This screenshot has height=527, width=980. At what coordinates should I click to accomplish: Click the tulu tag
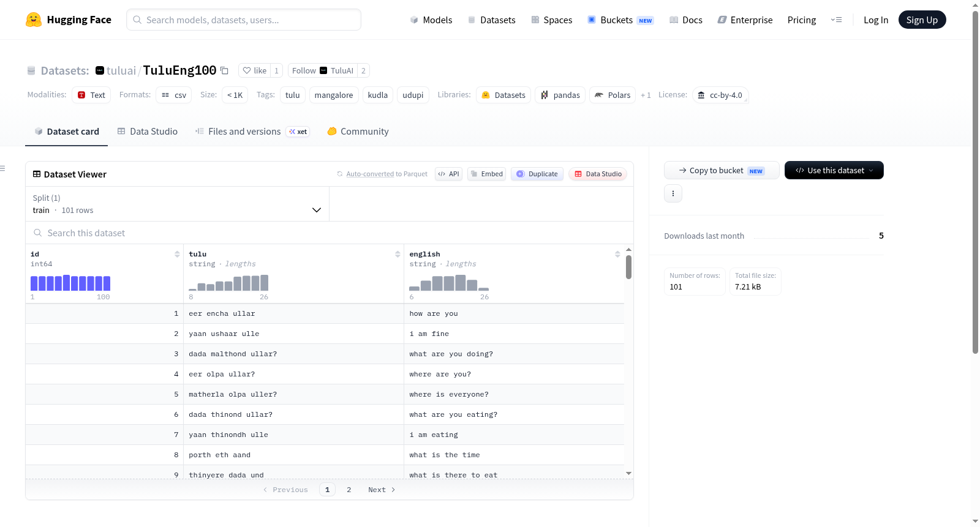pyautogui.click(x=293, y=95)
